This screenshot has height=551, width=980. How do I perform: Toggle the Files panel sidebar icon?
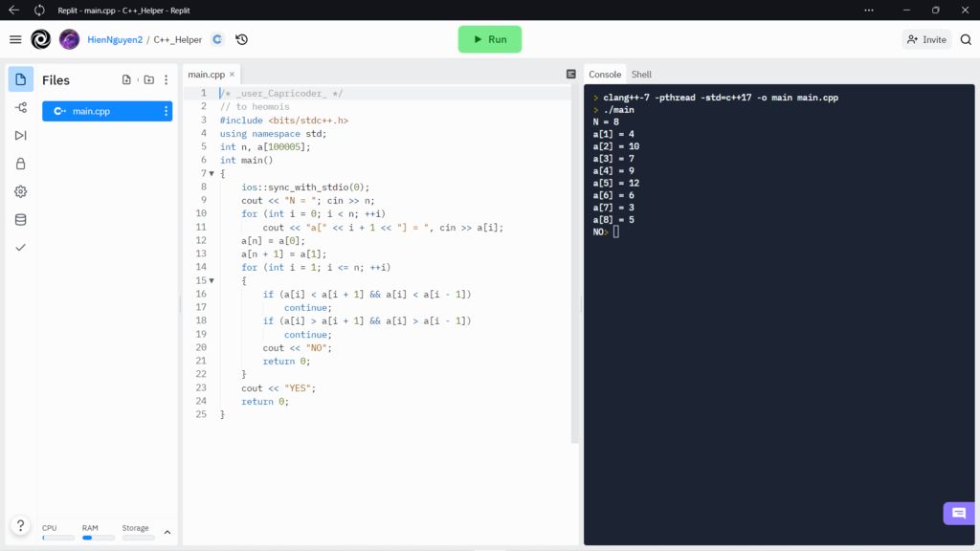21,79
